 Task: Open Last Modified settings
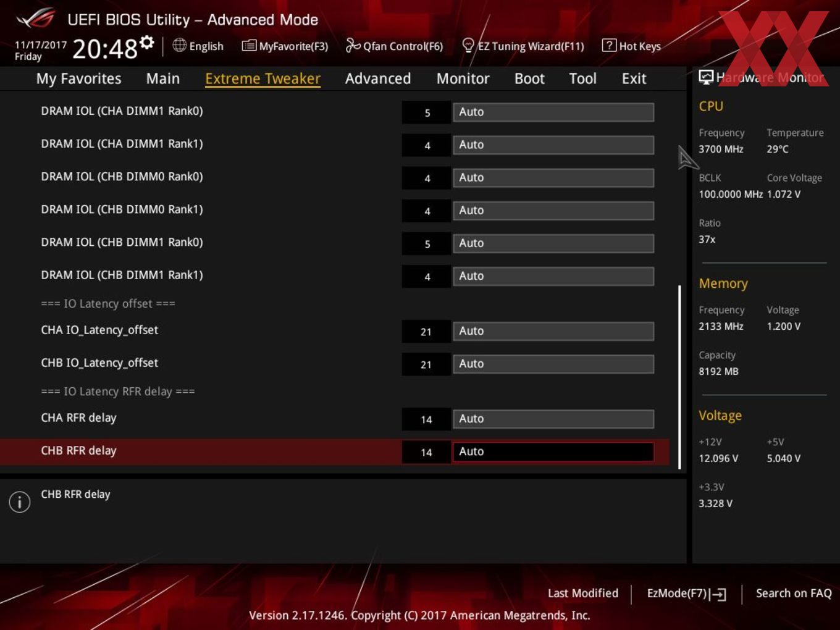pos(582,593)
